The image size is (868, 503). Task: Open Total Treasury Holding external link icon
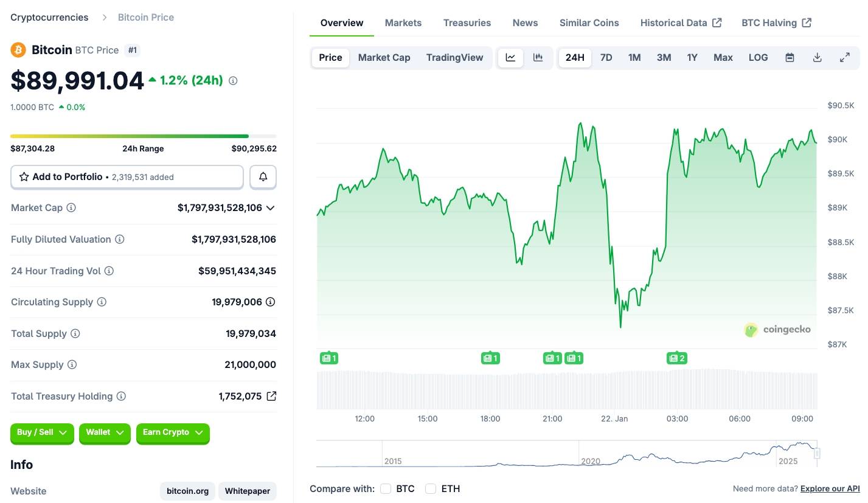pos(272,397)
